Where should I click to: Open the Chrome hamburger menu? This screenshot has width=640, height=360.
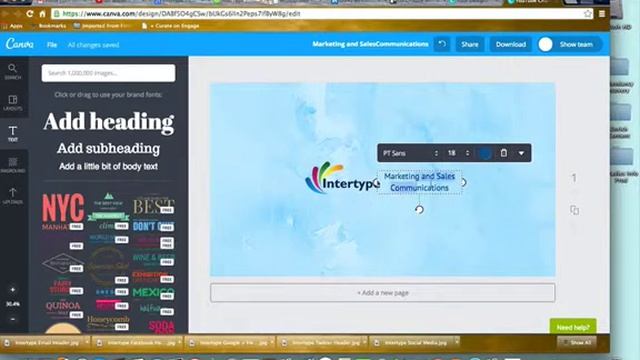602,13
